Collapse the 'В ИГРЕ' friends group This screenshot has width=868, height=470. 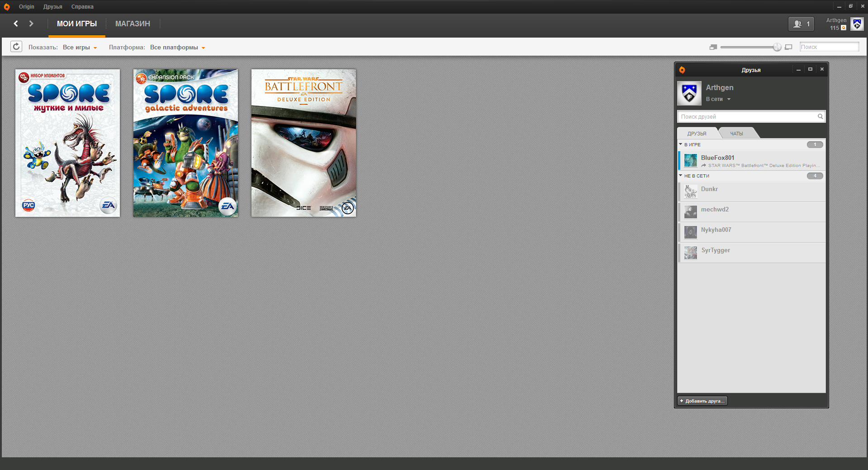(x=681, y=144)
